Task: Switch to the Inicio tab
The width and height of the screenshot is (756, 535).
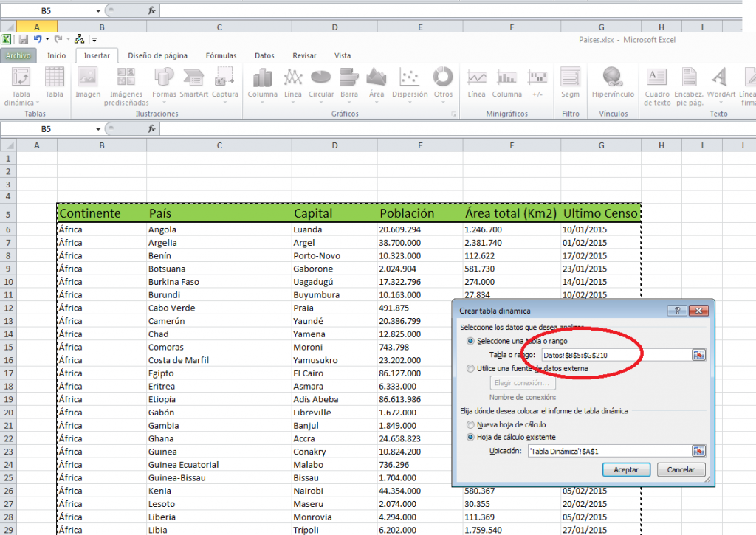Action: point(56,56)
